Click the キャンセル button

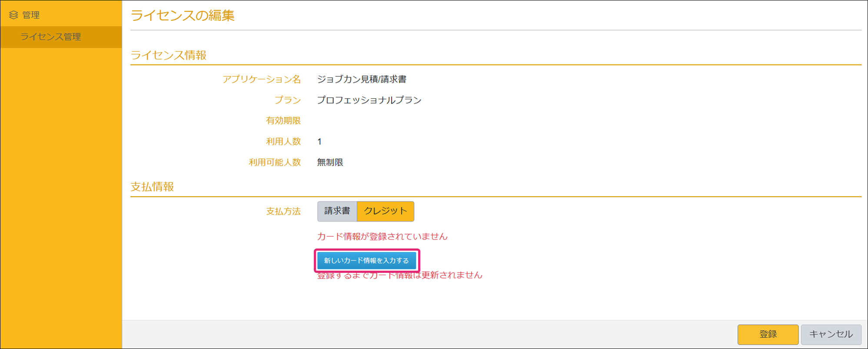point(831,334)
